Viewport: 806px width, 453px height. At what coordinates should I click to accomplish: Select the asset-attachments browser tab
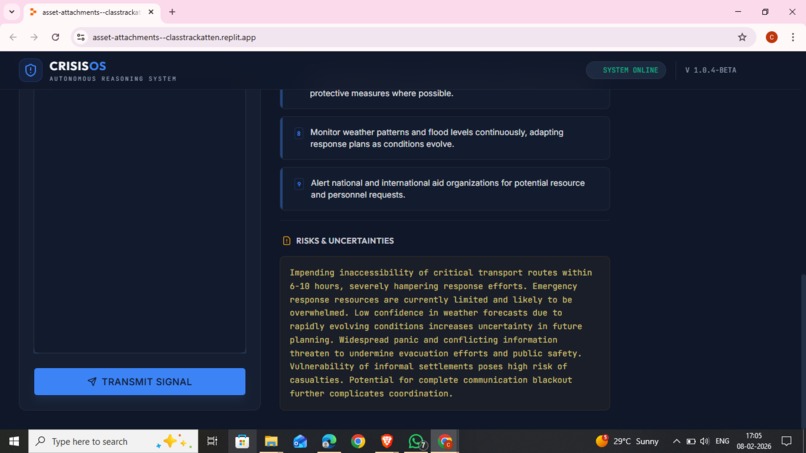[x=92, y=12]
